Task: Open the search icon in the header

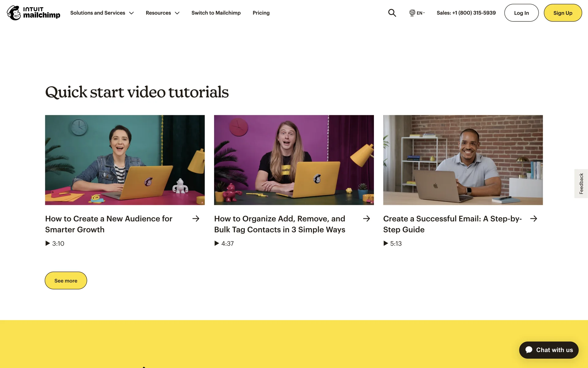Action: [x=392, y=13]
